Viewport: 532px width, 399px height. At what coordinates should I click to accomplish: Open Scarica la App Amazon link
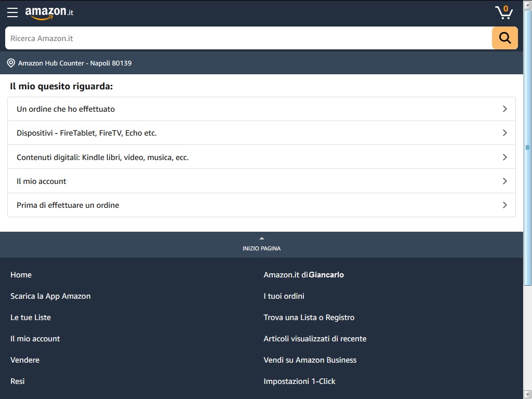(x=50, y=296)
